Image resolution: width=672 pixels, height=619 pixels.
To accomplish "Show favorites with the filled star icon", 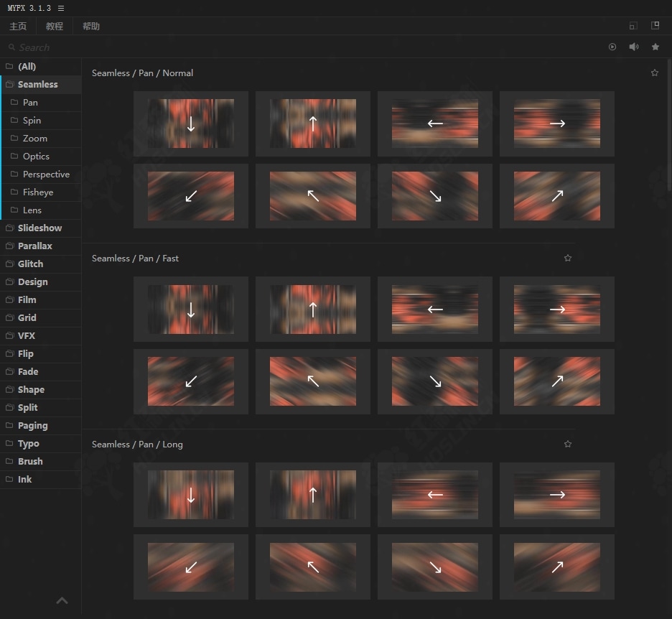I will (x=655, y=47).
